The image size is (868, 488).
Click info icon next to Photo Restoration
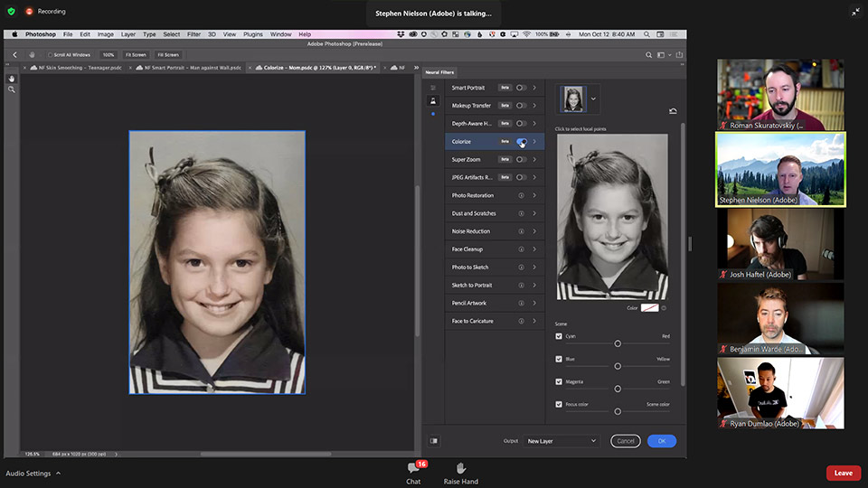click(x=521, y=195)
